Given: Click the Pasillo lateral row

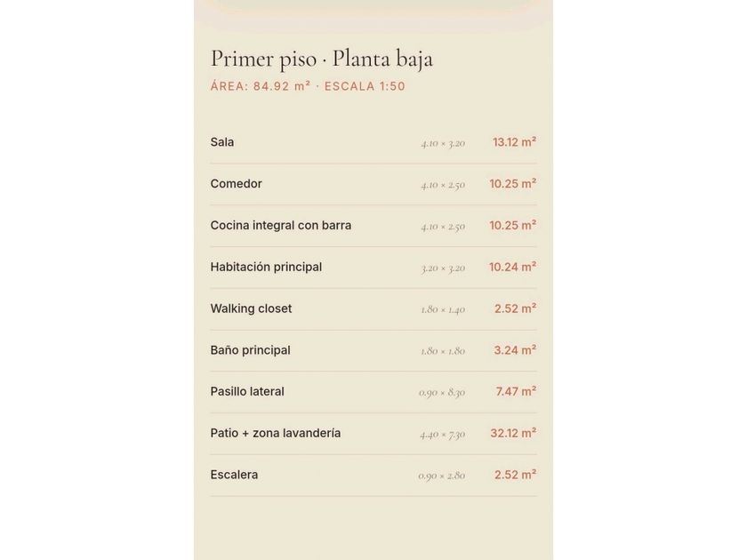Looking at the screenshot, I should [x=373, y=392].
